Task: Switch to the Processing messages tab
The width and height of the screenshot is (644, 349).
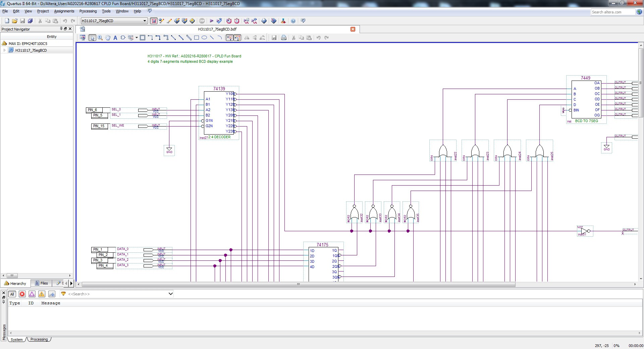Action: 39,340
